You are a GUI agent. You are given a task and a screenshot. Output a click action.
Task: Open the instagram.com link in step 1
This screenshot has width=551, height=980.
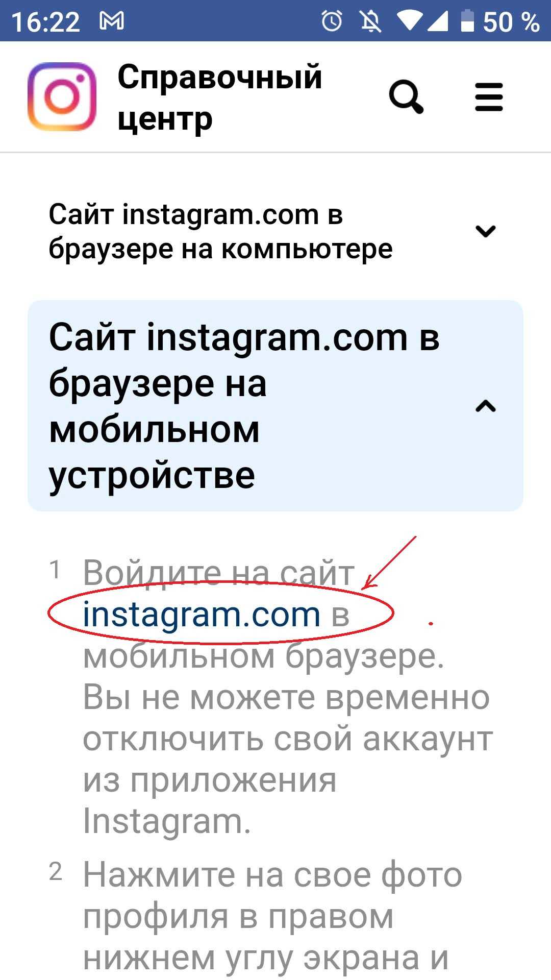pyautogui.click(x=202, y=614)
